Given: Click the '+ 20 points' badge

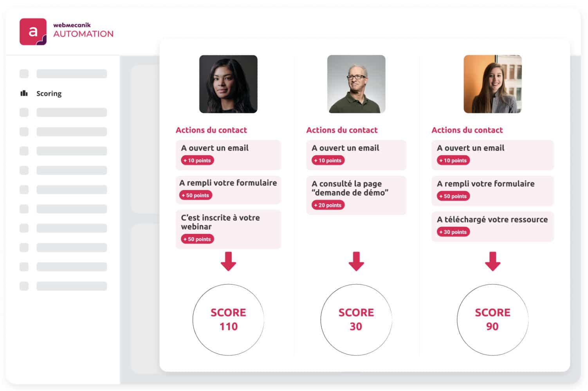Looking at the screenshot, I should (328, 205).
